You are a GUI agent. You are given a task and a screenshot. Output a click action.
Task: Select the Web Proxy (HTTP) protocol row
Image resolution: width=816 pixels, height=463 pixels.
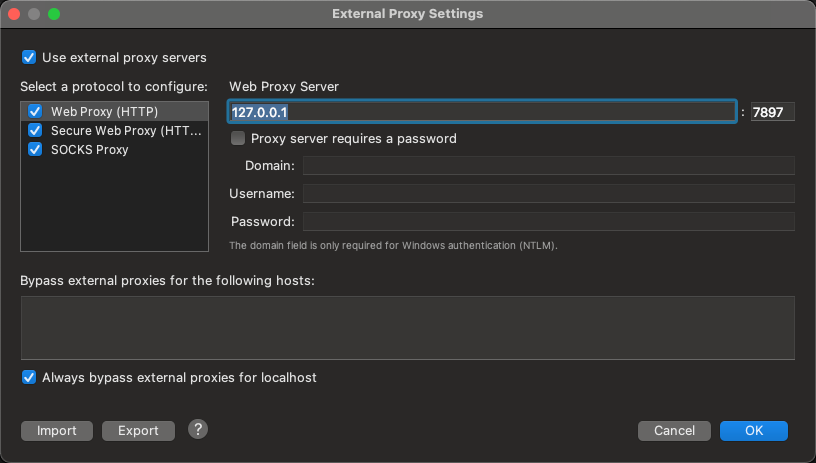click(x=114, y=111)
